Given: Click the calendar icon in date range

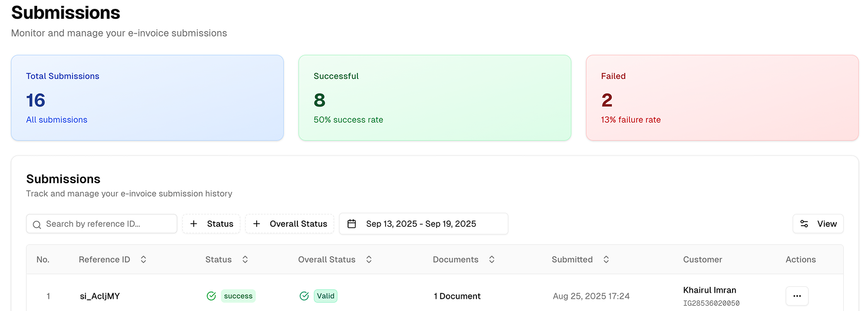Looking at the screenshot, I should [352, 224].
